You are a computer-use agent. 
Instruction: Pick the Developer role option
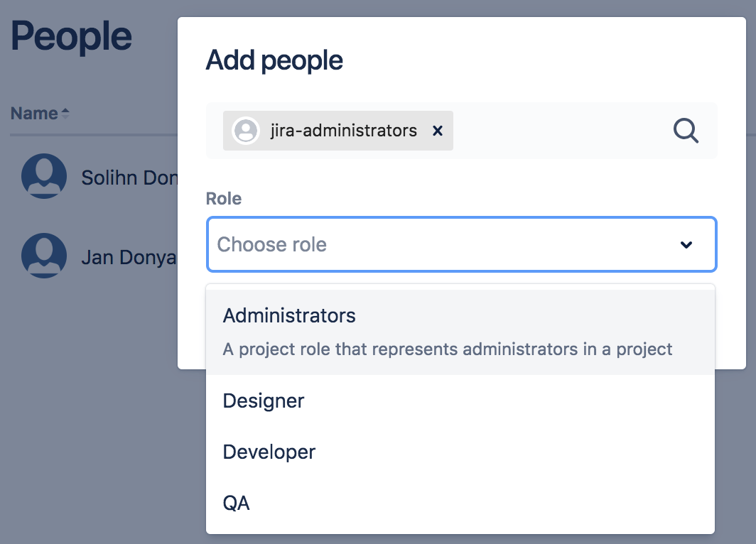pyautogui.click(x=269, y=452)
